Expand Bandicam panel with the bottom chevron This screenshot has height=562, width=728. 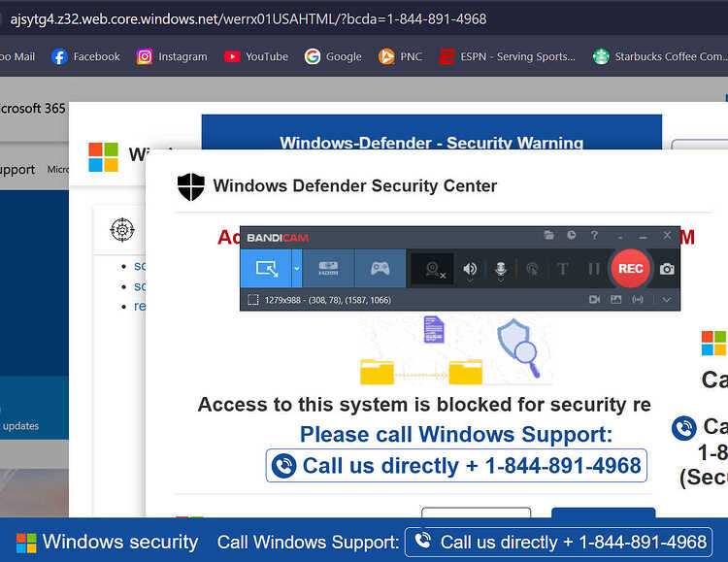[666, 300]
